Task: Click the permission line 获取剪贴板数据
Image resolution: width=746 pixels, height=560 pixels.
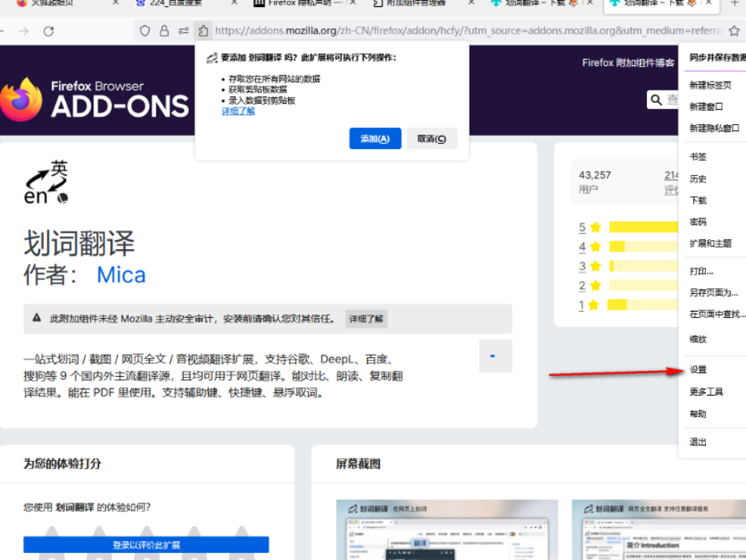Action: click(258, 90)
